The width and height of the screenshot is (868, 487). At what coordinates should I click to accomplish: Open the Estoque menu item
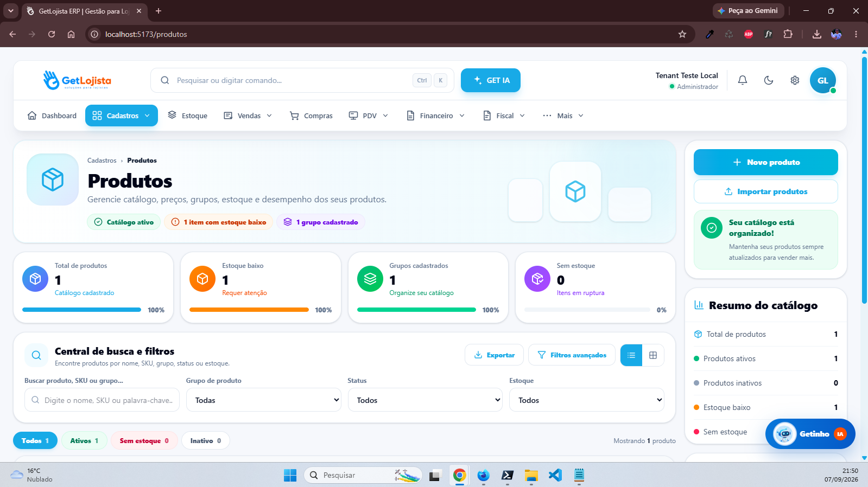[x=188, y=116]
